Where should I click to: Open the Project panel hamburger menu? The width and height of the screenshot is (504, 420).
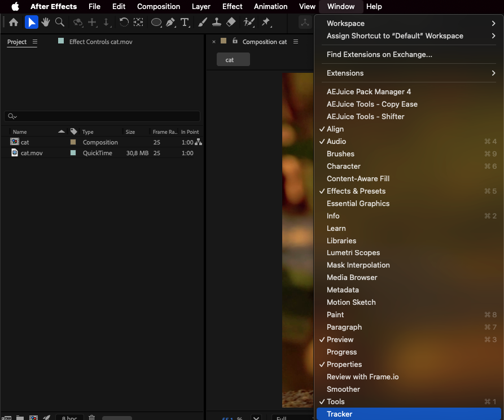coord(35,42)
